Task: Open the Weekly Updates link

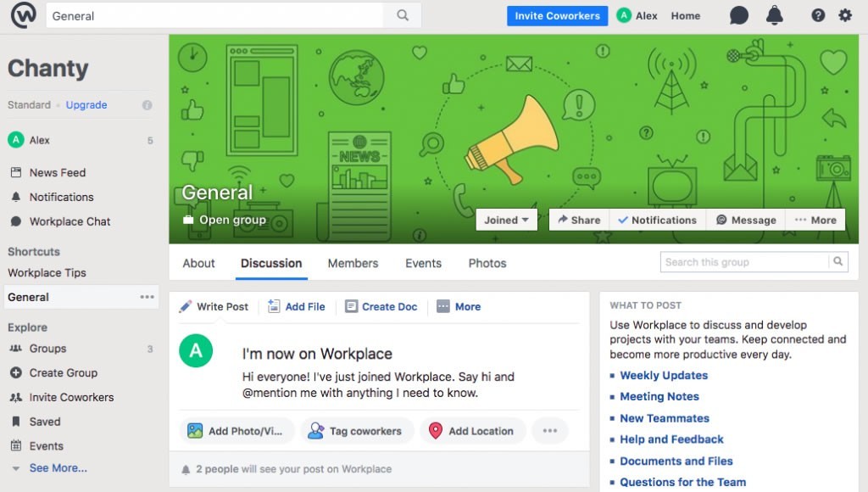Action: tap(665, 375)
